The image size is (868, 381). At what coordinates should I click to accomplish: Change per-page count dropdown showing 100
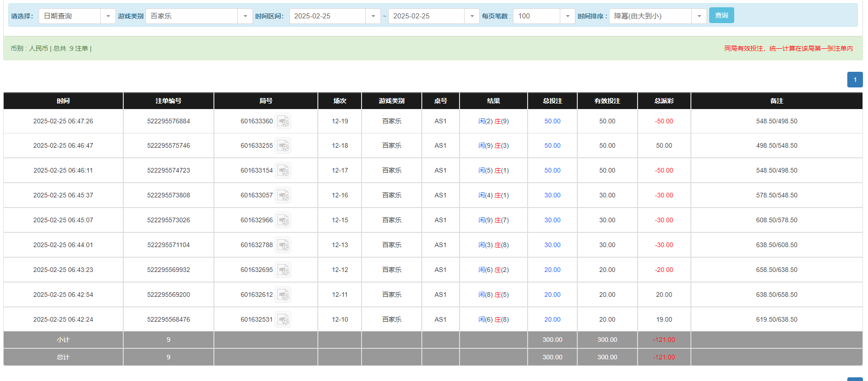pyautogui.click(x=567, y=16)
